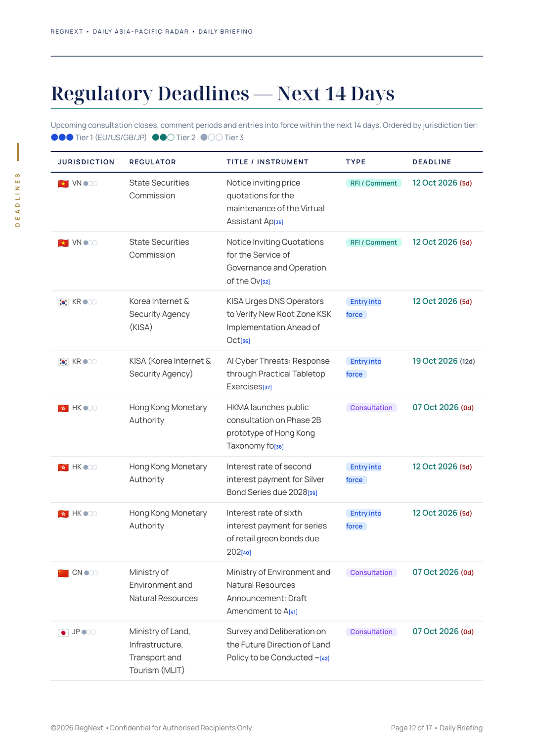
Task: Click the DEADLINE column header
Action: pos(432,162)
